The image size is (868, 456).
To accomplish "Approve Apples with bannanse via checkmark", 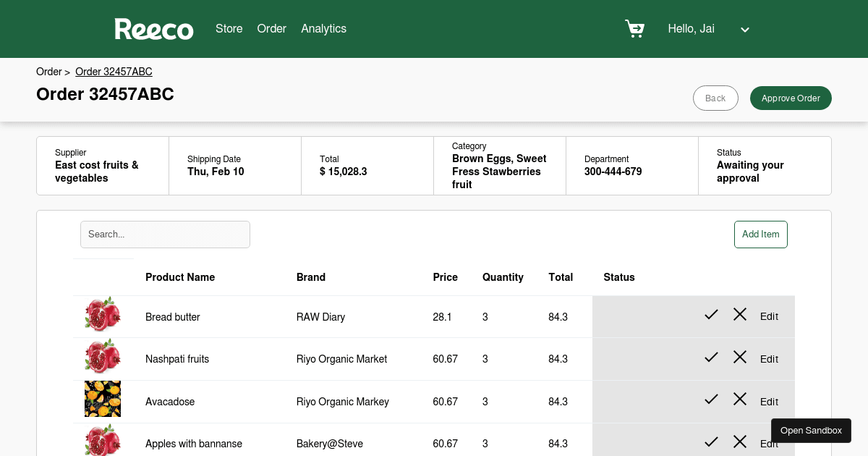I will click(711, 442).
